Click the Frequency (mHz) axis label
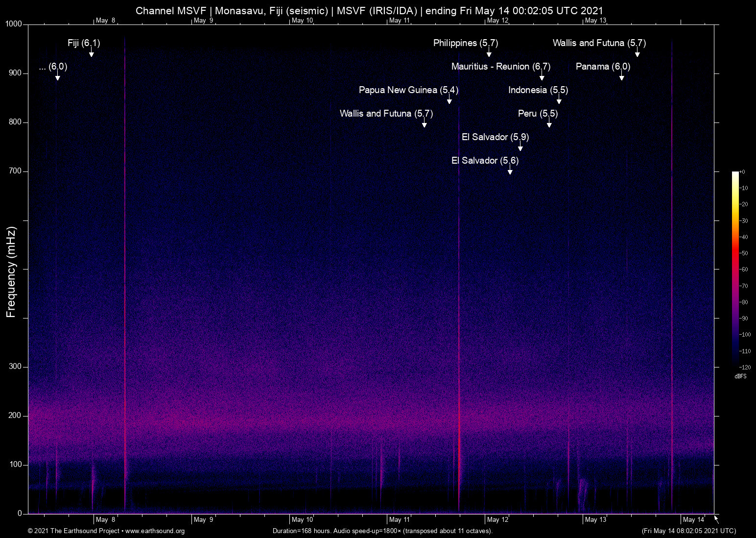This screenshot has width=756, height=538. [x=11, y=272]
